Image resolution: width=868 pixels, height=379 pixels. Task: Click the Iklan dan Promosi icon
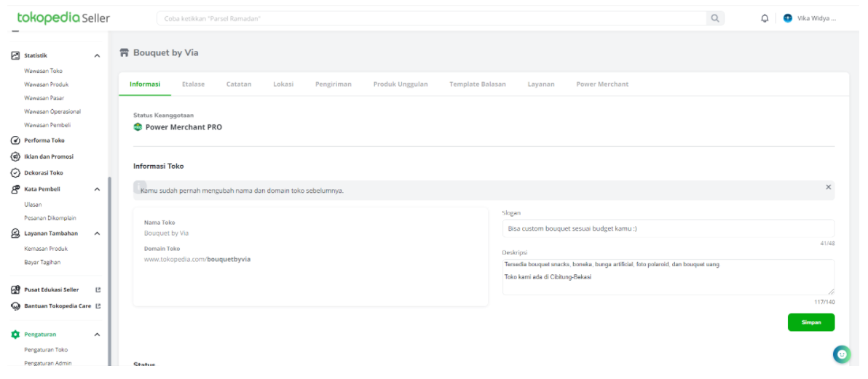(15, 156)
